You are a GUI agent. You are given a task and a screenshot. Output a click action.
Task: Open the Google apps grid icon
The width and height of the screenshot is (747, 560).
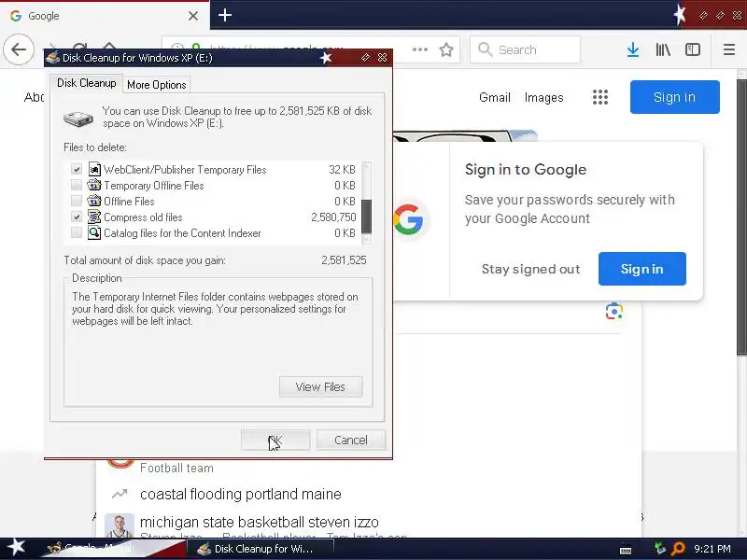600,97
